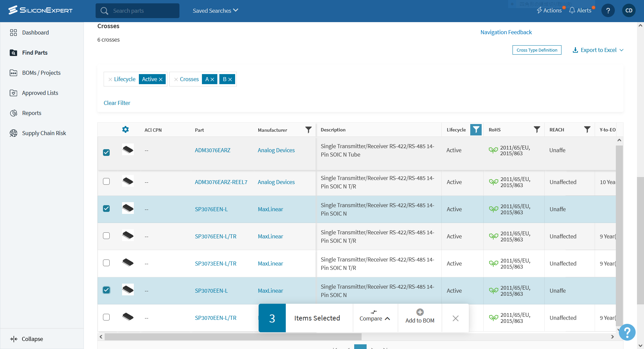
Task: Open the CD user avatar menu
Action: 629,10
